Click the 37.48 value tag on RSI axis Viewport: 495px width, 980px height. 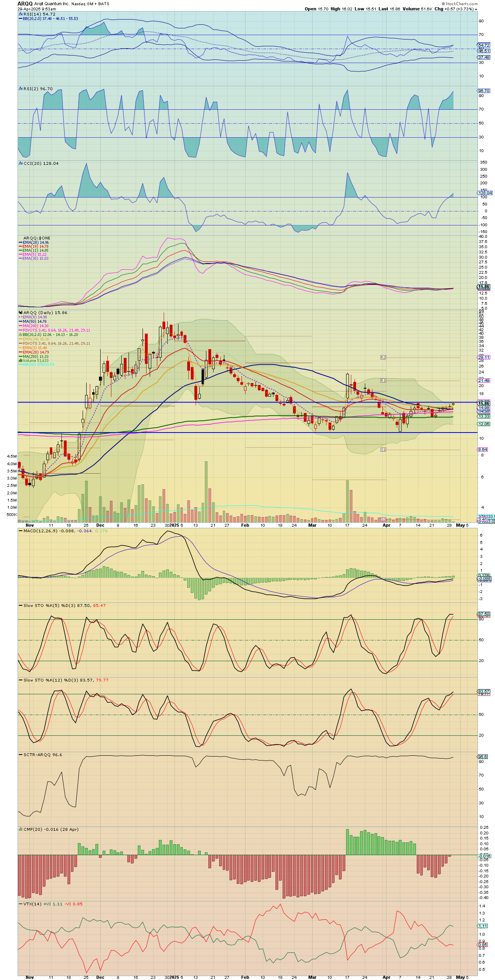pyautogui.click(x=484, y=57)
